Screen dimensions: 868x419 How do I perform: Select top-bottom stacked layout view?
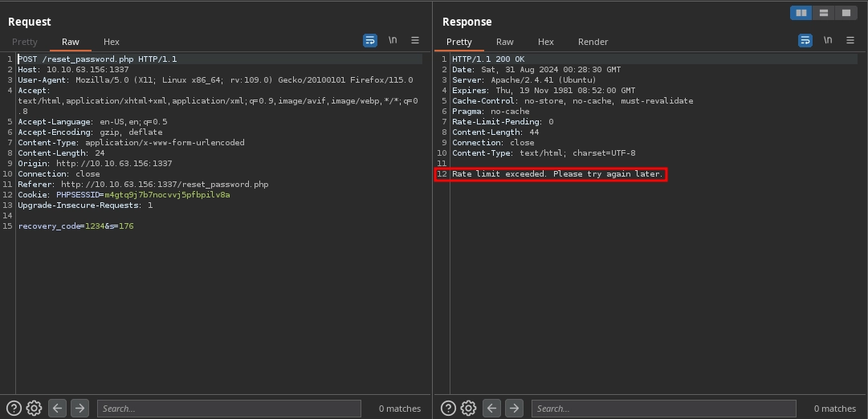[x=823, y=13]
